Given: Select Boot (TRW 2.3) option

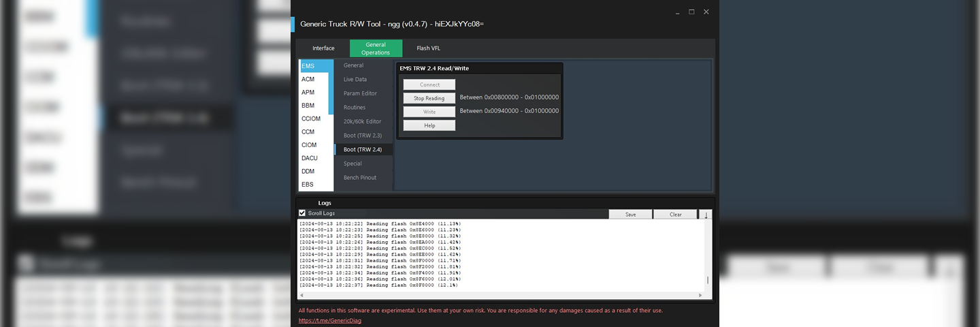Looking at the screenshot, I should tap(363, 136).
